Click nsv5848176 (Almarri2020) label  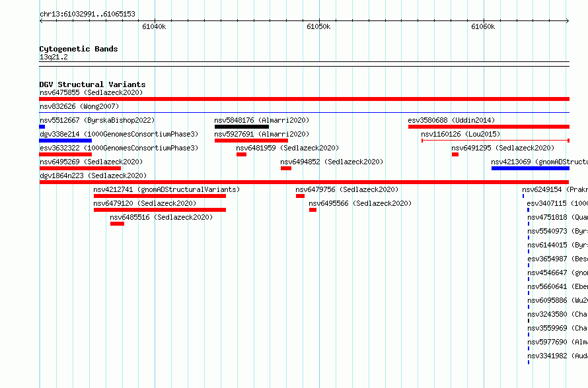point(262,120)
